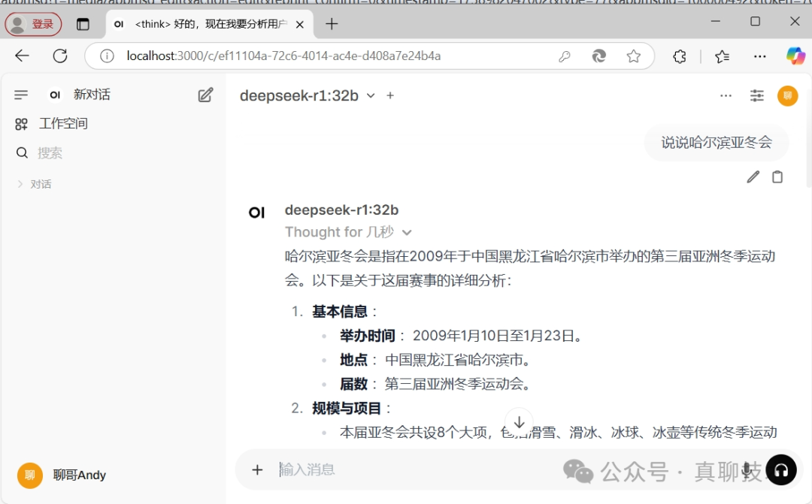The height and width of the screenshot is (504, 812).
Task: Open the sidebar 搜索 search
Action: click(x=50, y=152)
